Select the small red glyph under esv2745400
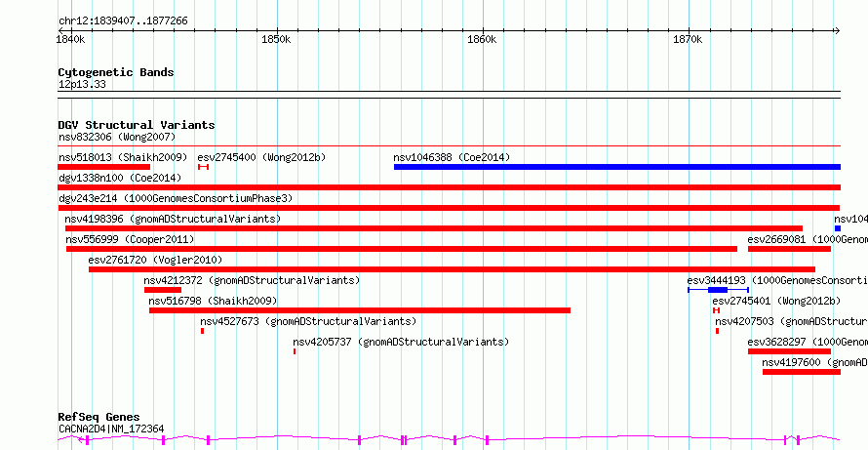The height and width of the screenshot is (450, 868). pyautogui.click(x=203, y=167)
